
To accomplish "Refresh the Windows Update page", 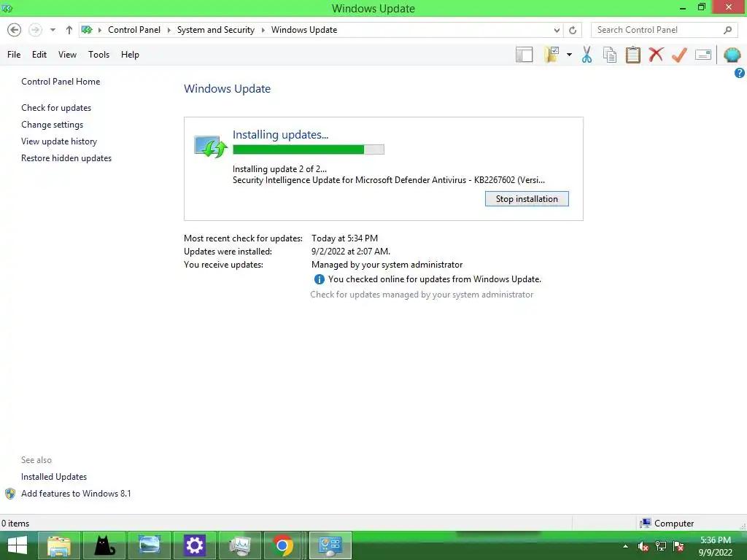I will point(573,30).
